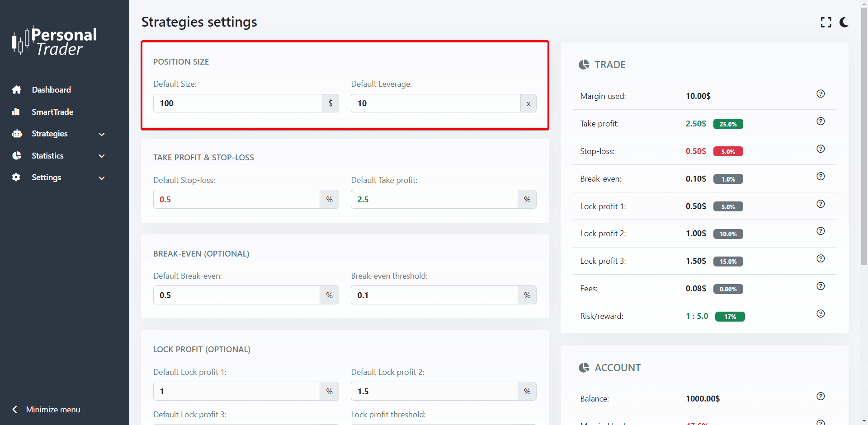Show help for Lock profit 2
This screenshot has width=868, height=425.
(x=821, y=231)
